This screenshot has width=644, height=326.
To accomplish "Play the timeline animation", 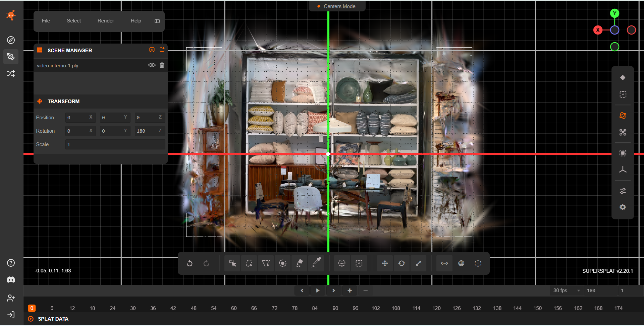I will click(318, 291).
